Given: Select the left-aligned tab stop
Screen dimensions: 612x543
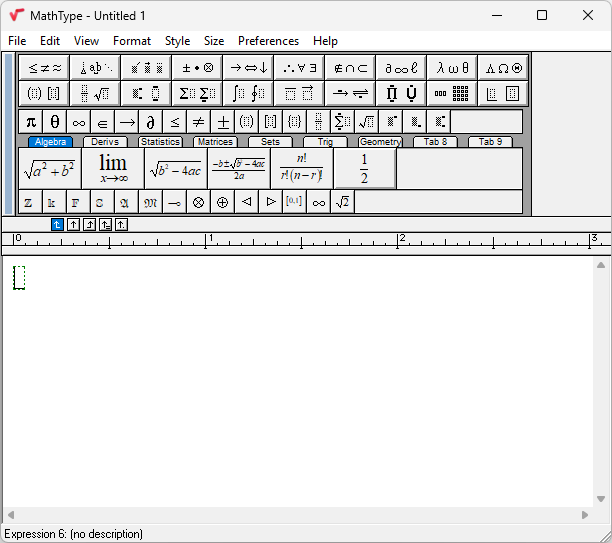Looking at the screenshot, I should [57, 225].
